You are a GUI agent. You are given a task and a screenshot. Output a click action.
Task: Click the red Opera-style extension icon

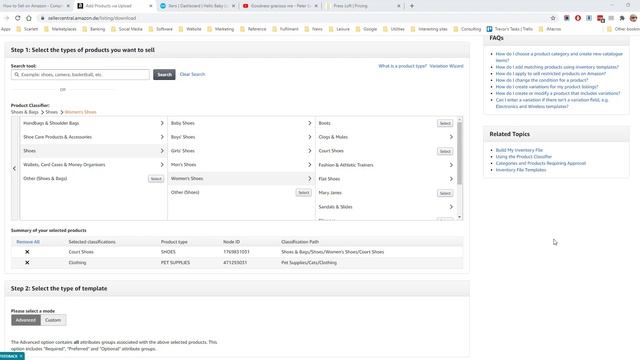pyautogui.click(x=578, y=18)
